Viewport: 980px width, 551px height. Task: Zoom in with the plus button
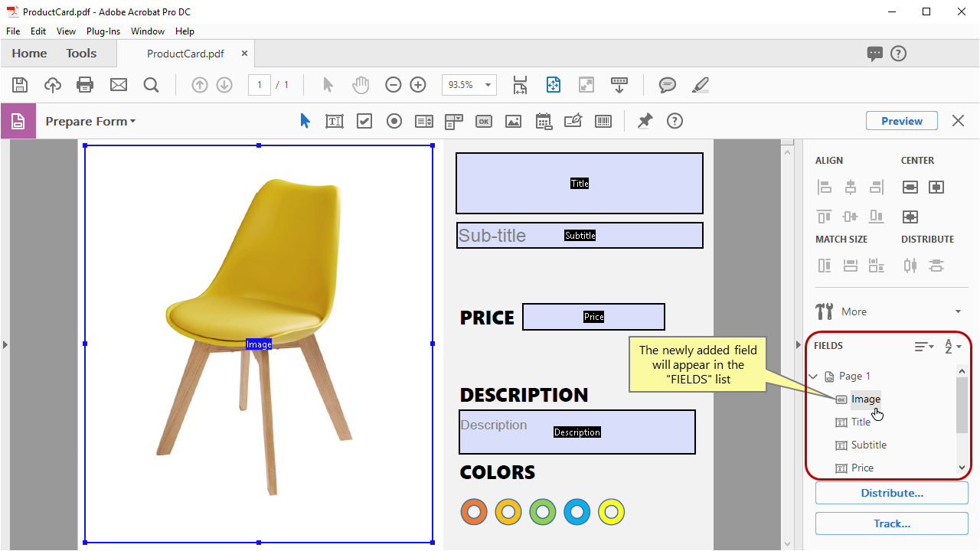(x=418, y=85)
